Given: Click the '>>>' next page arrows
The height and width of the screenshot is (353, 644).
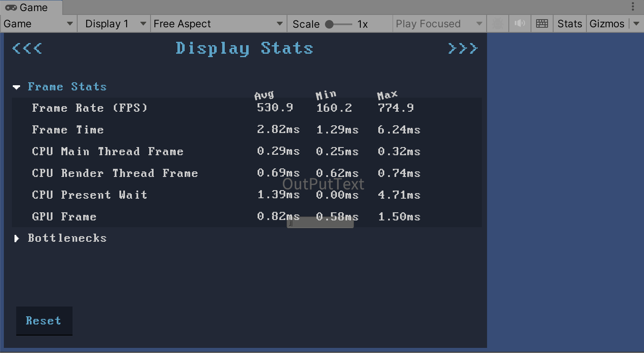Looking at the screenshot, I should 463,48.
